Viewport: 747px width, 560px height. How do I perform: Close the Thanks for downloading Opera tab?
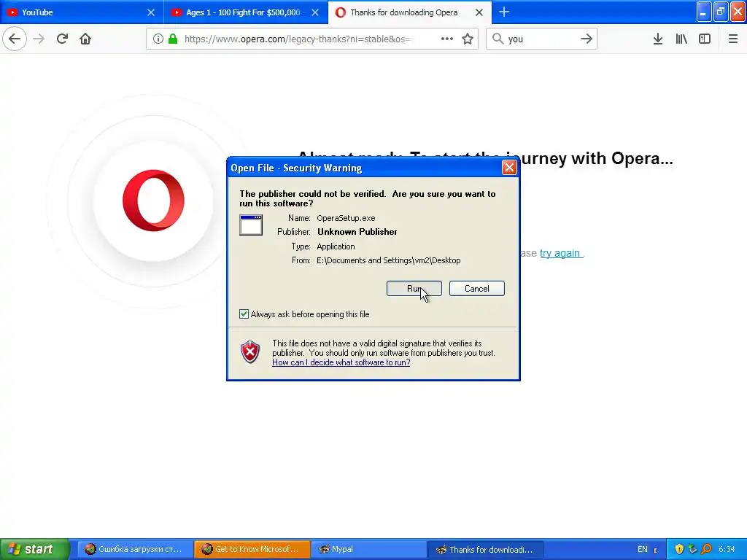pyautogui.click(x=479, y=12)
